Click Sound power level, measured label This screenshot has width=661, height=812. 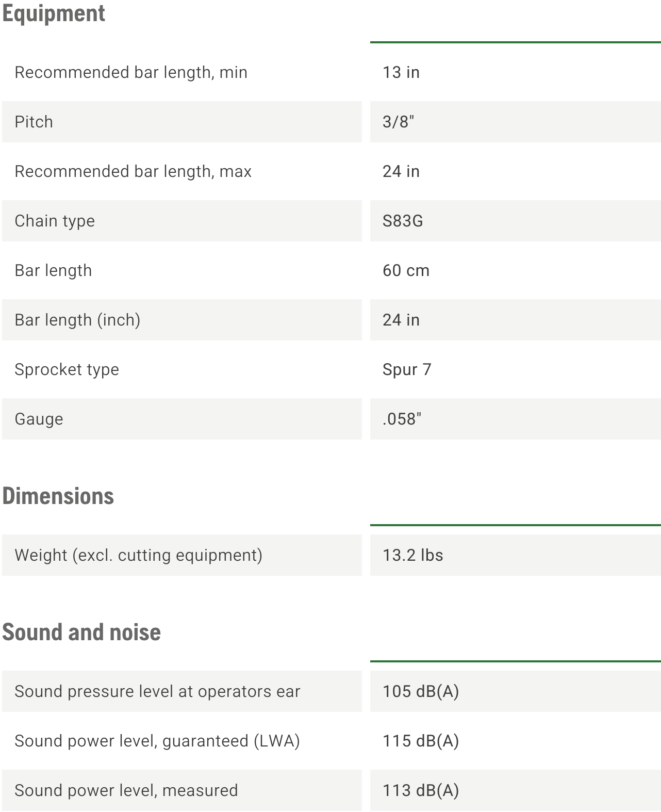[x=126, y=790]
